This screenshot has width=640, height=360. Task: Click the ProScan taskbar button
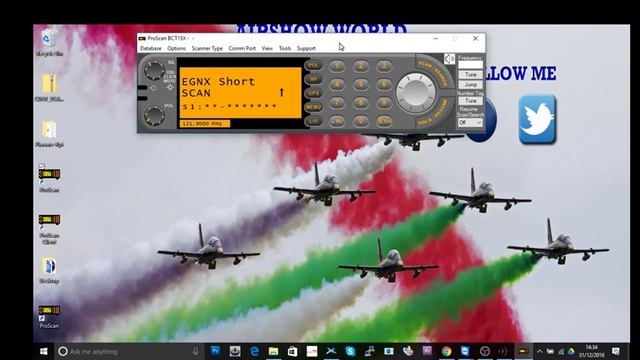click(523, 351)
